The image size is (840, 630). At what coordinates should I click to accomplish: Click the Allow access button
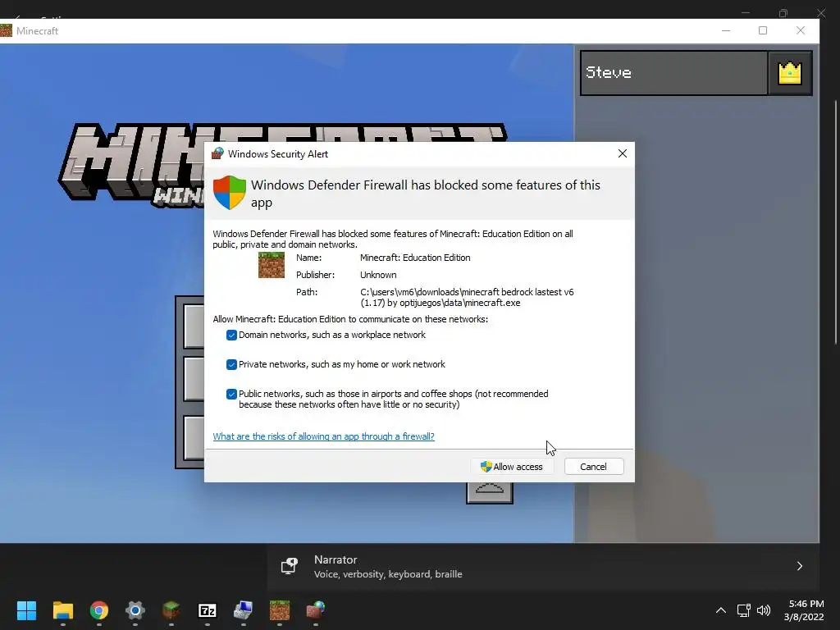click(x=513, y=467)
